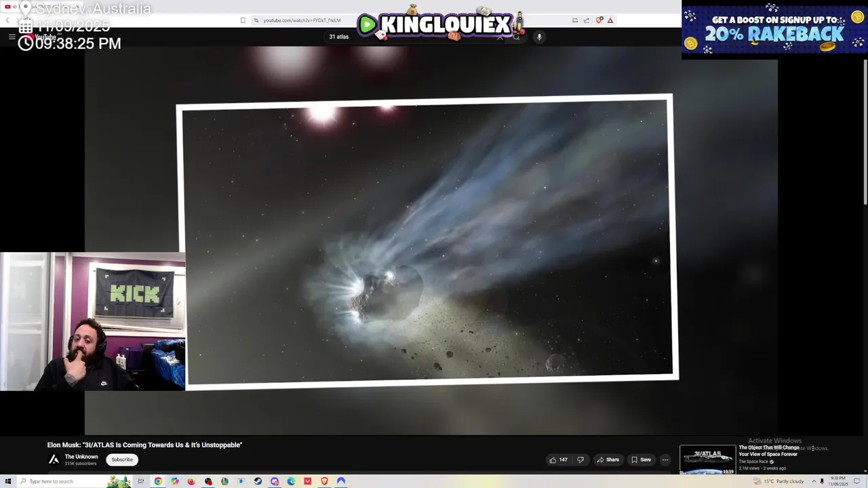Open Discord from the taskbar
The height and width of the screenshot is (488, 868).
pyautogui.click(x=275, y=481)
